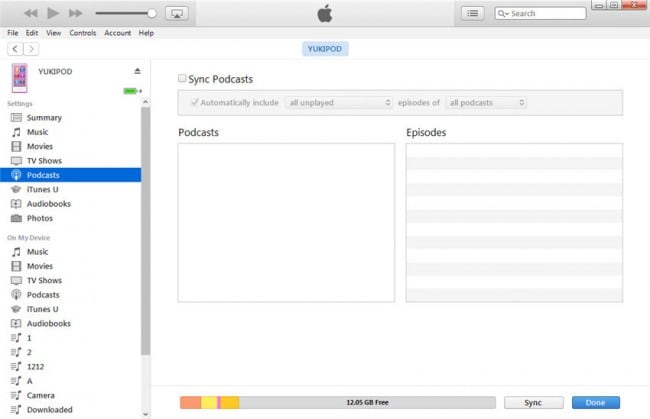This screenshot has height=419, width=650.
Task: Start playback with the play button
Action: [53, 13]
